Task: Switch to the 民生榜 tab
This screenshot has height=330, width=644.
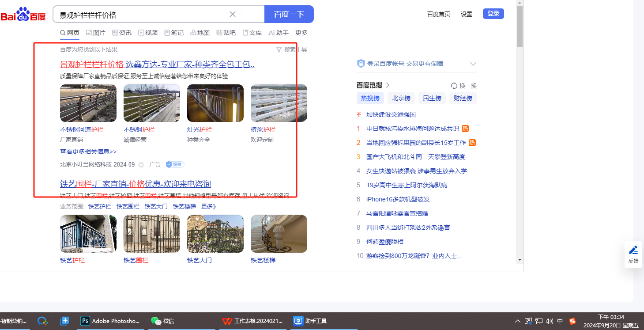Action: [x=432, y=98]
